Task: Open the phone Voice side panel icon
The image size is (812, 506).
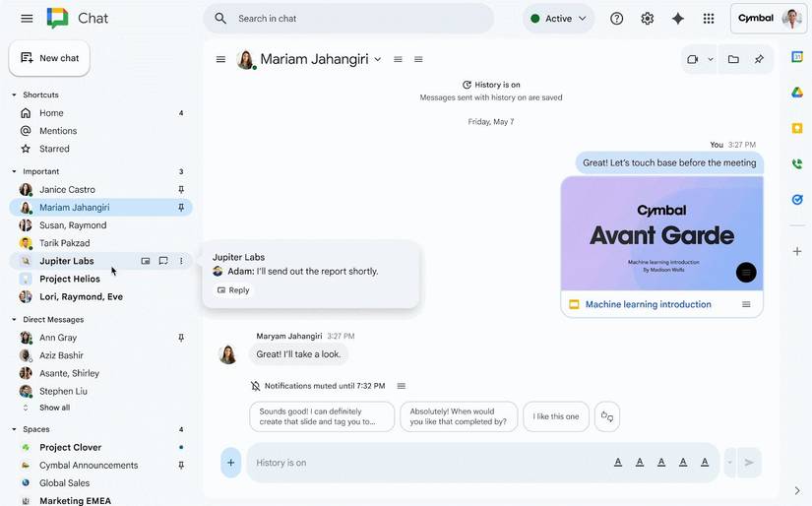Action: [x=797, y=163]
